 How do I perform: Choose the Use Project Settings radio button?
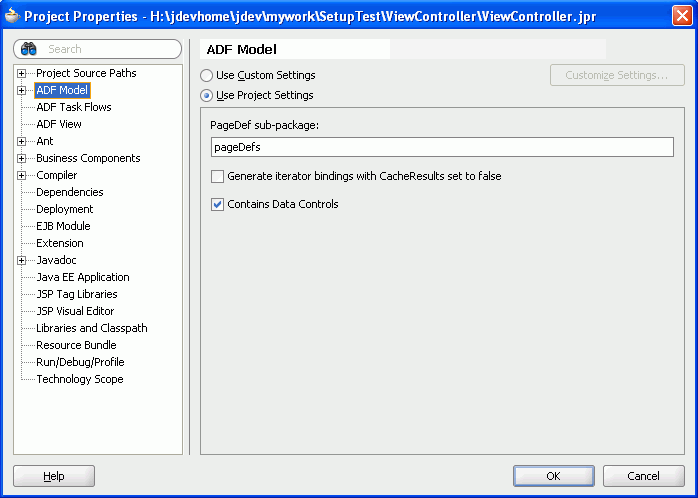206,95
